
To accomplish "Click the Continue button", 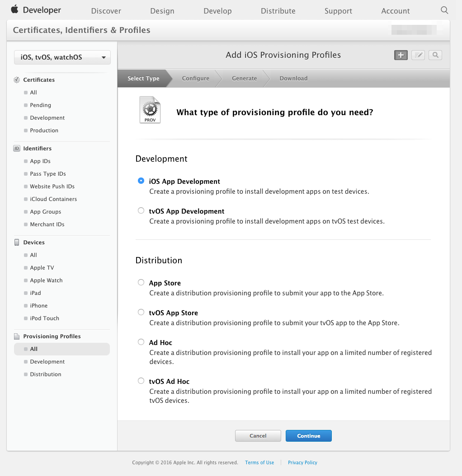I will [x=308, y=435].
